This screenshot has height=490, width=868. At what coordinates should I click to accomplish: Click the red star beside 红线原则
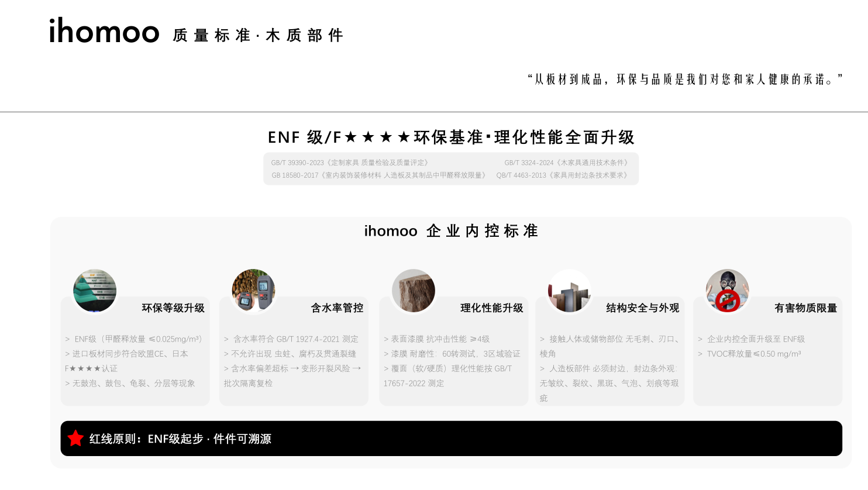tap(75, 438)
